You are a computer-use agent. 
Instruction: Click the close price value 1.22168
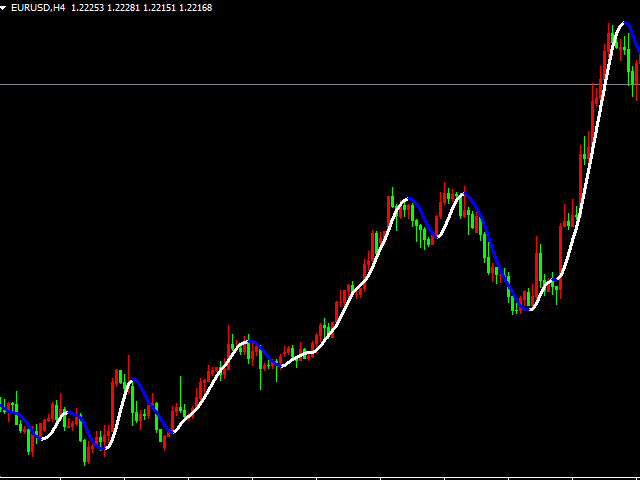point(196,8)
